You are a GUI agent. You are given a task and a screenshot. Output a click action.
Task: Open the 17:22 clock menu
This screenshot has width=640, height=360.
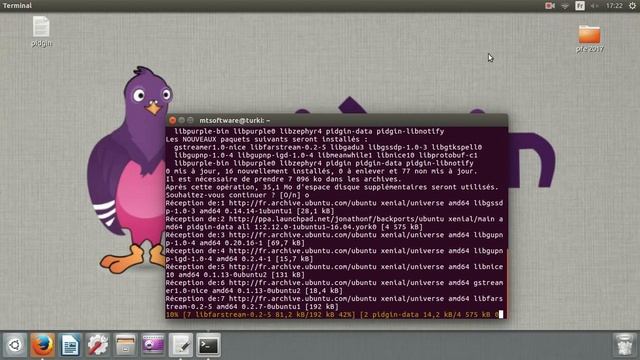pos(614,6)
